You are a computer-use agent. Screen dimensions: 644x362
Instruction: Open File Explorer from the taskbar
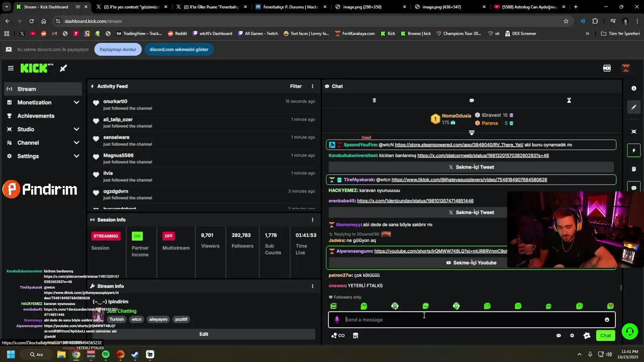coord(61,354)
